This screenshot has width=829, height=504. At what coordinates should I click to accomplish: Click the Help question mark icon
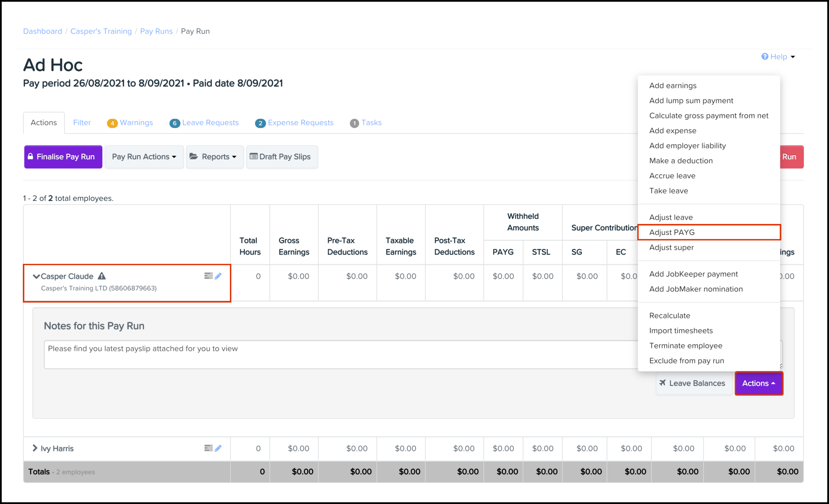click(x=765, y=56)
